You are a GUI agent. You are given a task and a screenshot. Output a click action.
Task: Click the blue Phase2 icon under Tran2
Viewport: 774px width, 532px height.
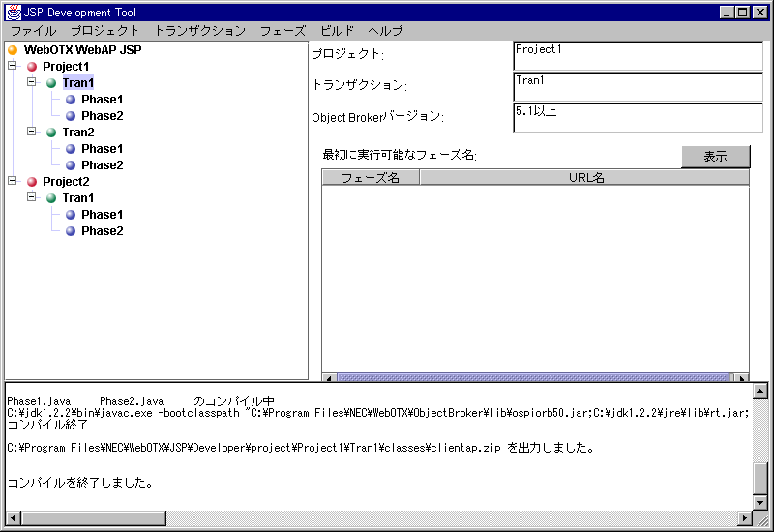coord(71,165)
